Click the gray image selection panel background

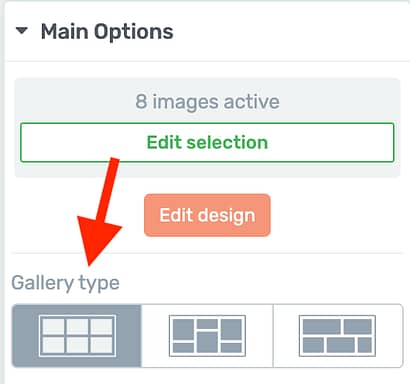point(207,170)
